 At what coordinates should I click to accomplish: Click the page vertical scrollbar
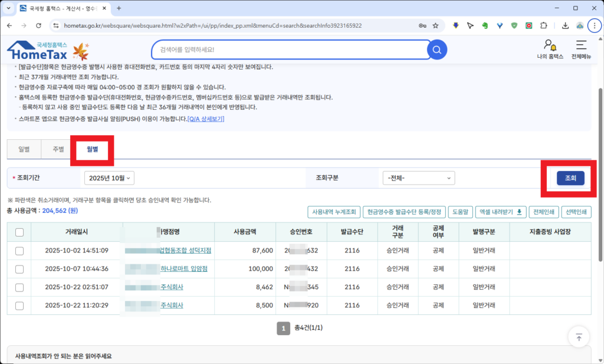[600, 177]
